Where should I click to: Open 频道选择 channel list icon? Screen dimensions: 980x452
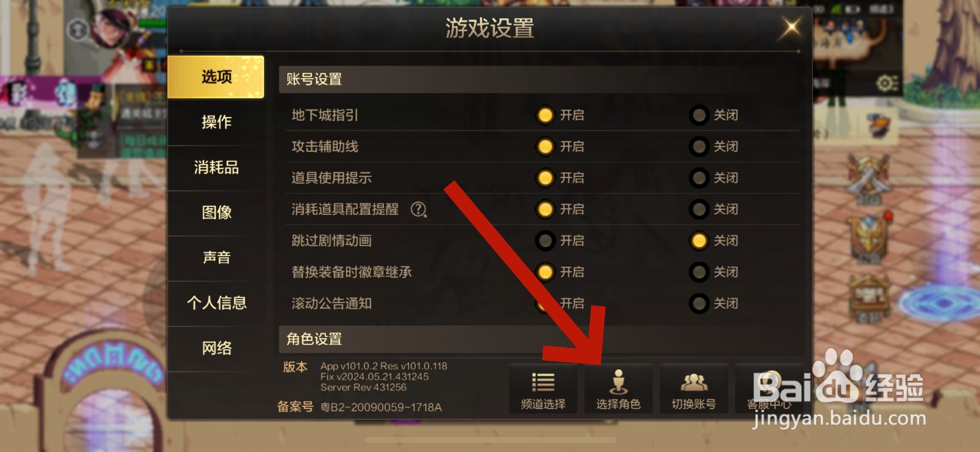click(x=543, y=390)
